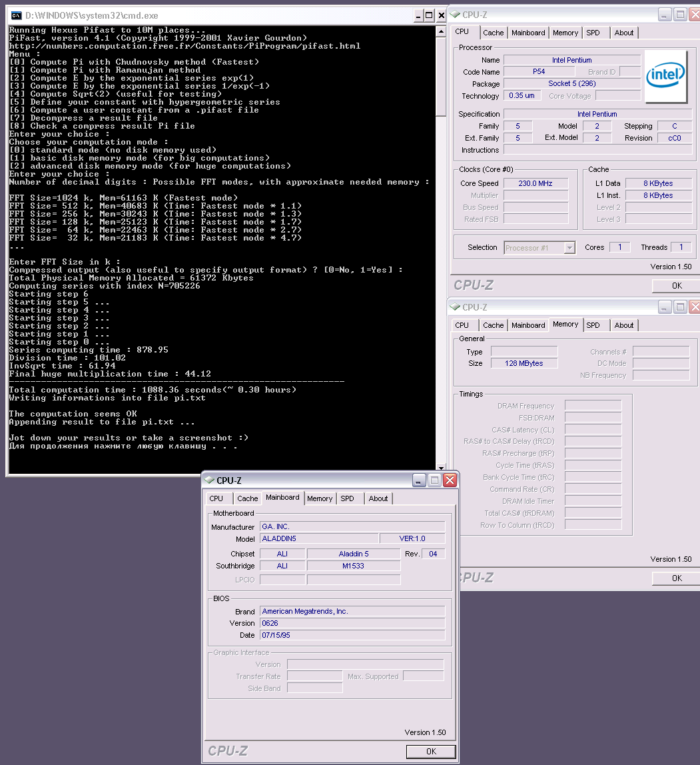Click the Revision cC0 field
Viewport: 700px width, 765px height.
pyautogui.click(x=675, y=138)
